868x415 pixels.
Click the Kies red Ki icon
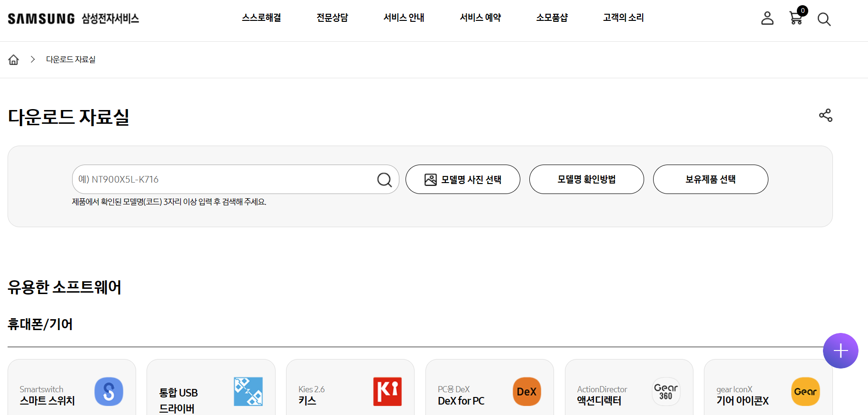point(388,392)
